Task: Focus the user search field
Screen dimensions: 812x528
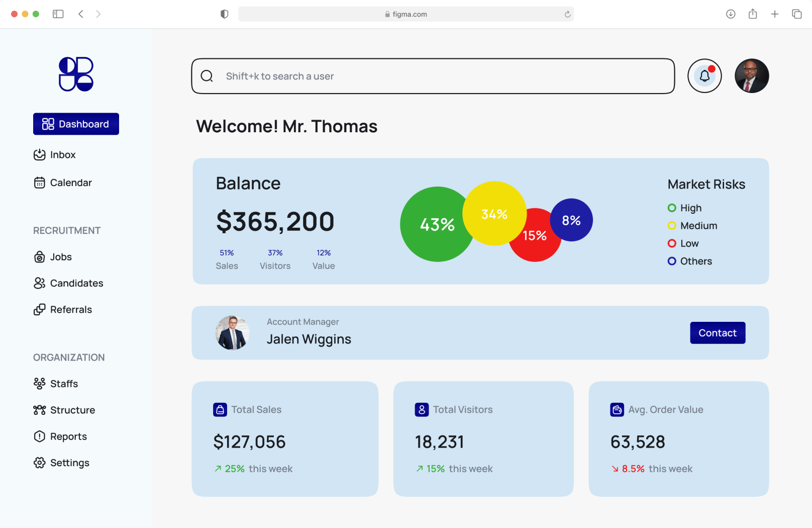Action: point(433,76)
